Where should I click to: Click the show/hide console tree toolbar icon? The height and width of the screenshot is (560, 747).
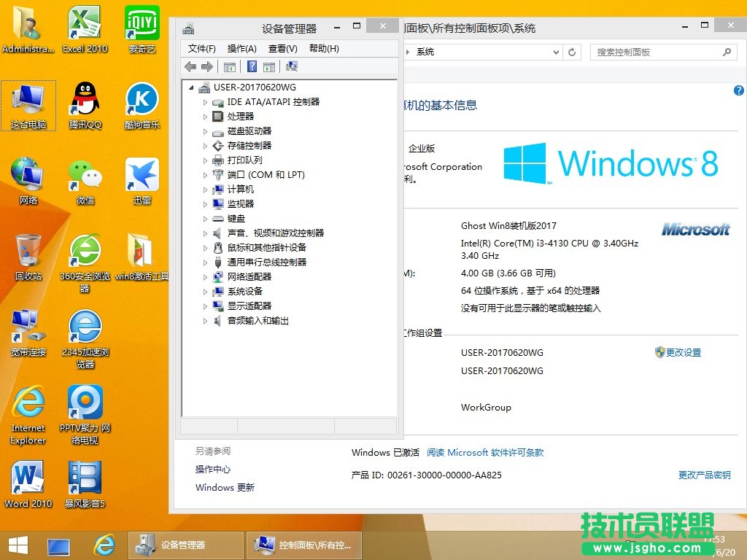pyautogui.click(x=230, y=66)
